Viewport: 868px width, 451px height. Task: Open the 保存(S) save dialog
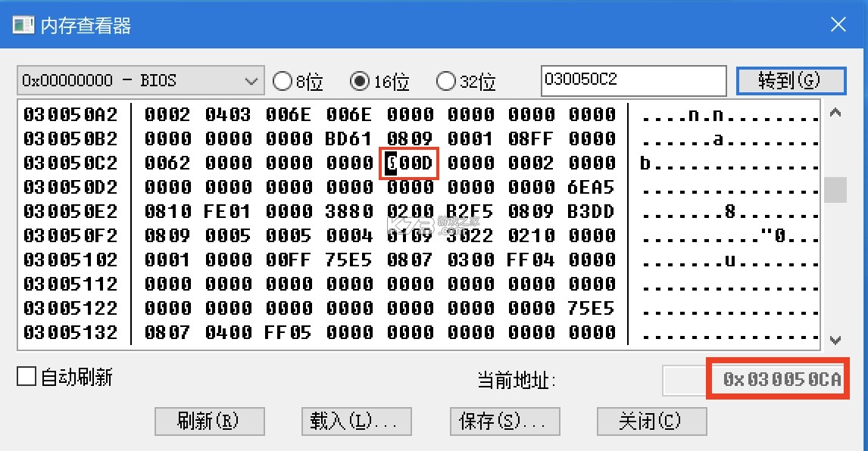point(504,421)
